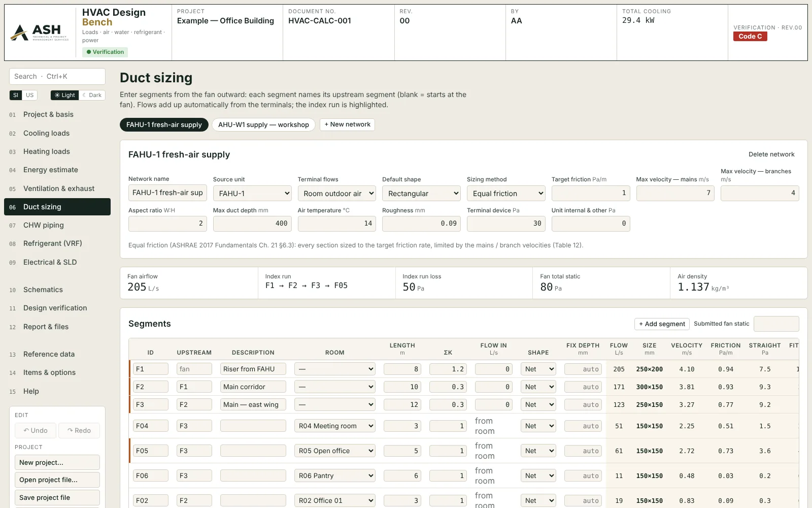Open Electrical & SLD section

(57, 262)
